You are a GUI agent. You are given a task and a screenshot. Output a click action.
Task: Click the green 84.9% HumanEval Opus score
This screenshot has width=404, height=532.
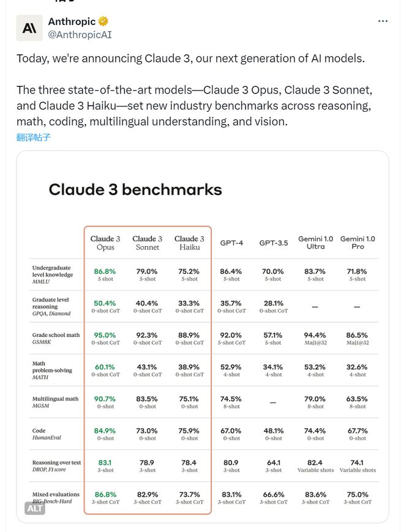(x=105, y=431)
